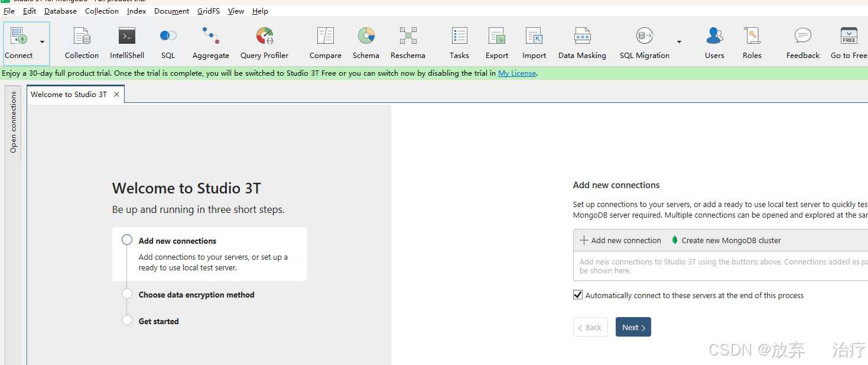Open the Database menu

(60, 11)
